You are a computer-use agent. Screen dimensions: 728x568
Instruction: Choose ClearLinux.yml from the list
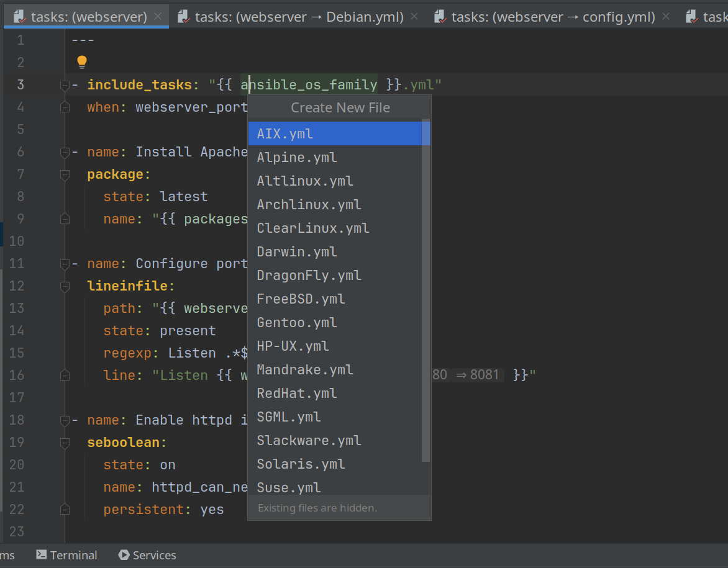(x=335, y=228)
